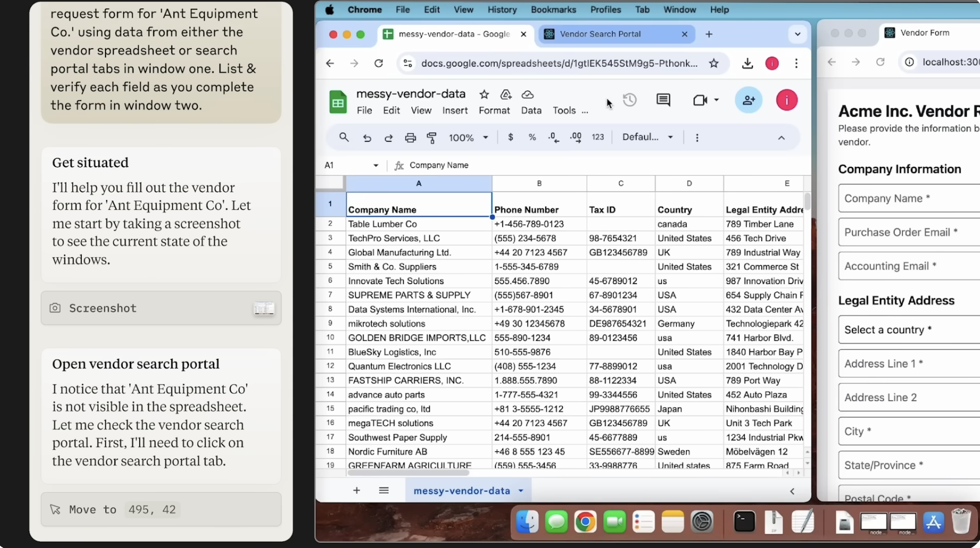Image resolution: width=980 pixels, height=548 pixels.
Task: Open Terminal from the Dock
Action: coord(744,521)
